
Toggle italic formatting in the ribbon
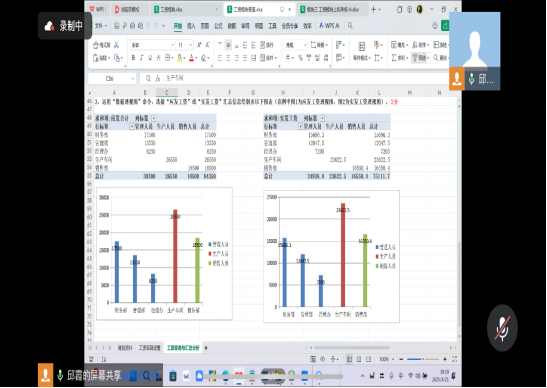pos(142,58)
